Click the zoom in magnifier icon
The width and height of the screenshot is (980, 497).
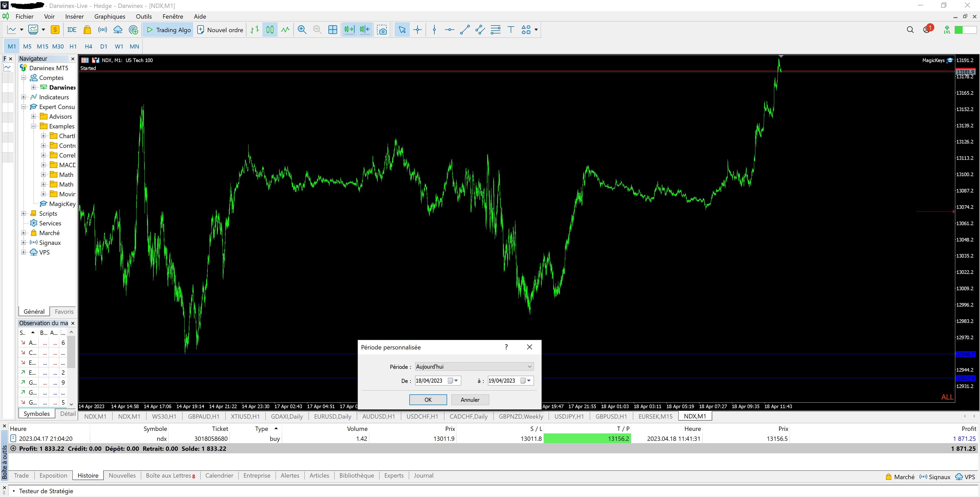tap(302, 30)
